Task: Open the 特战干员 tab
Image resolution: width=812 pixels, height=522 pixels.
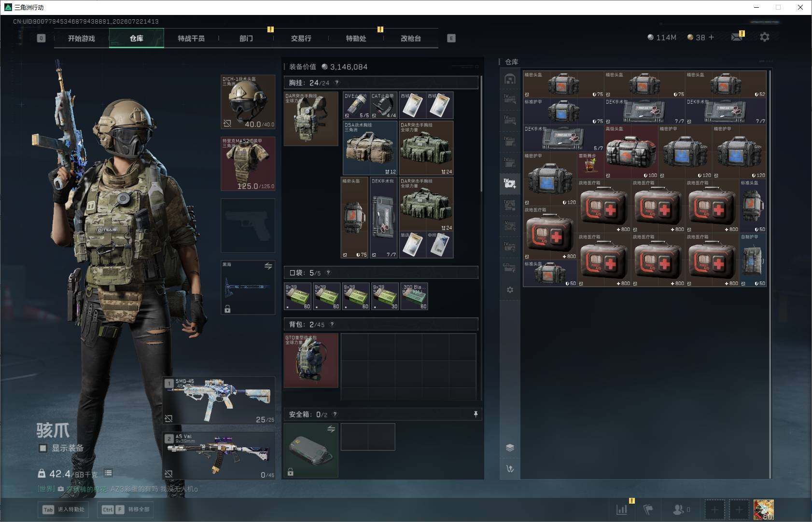Action: [191, 38]
